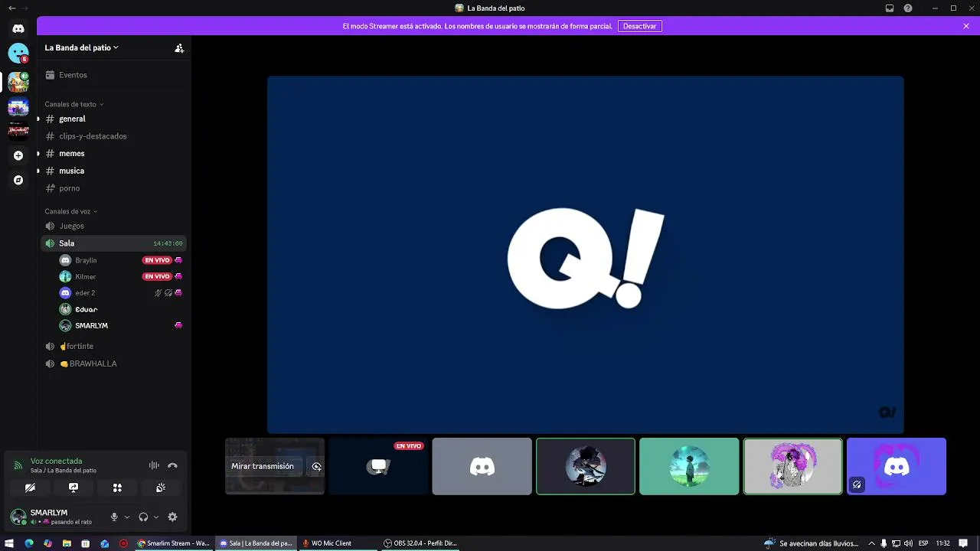Click Mirar transmisión on stream tile

(x=263, y=466)
